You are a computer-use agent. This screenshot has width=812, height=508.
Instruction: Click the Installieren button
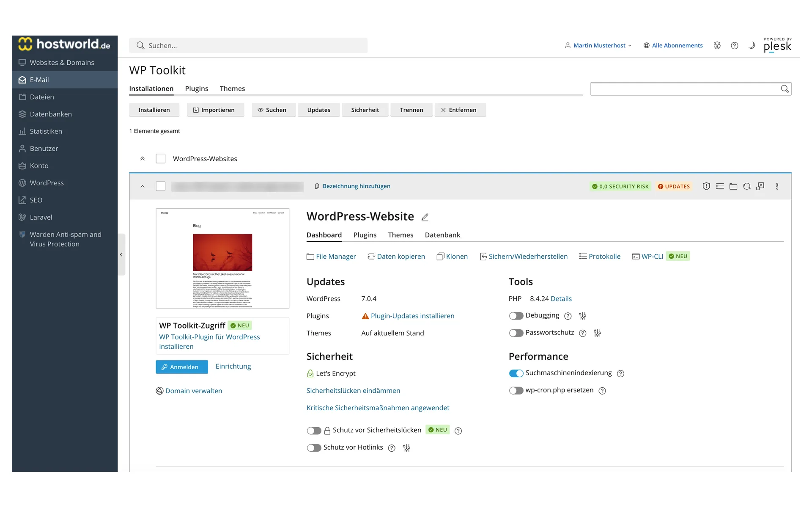[154, 110]
